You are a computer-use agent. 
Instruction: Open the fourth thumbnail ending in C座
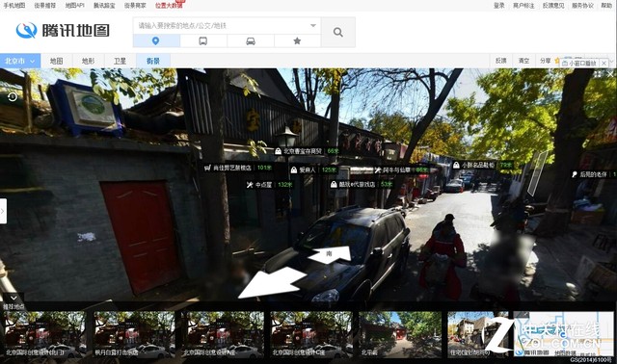[x=311, y=334]
